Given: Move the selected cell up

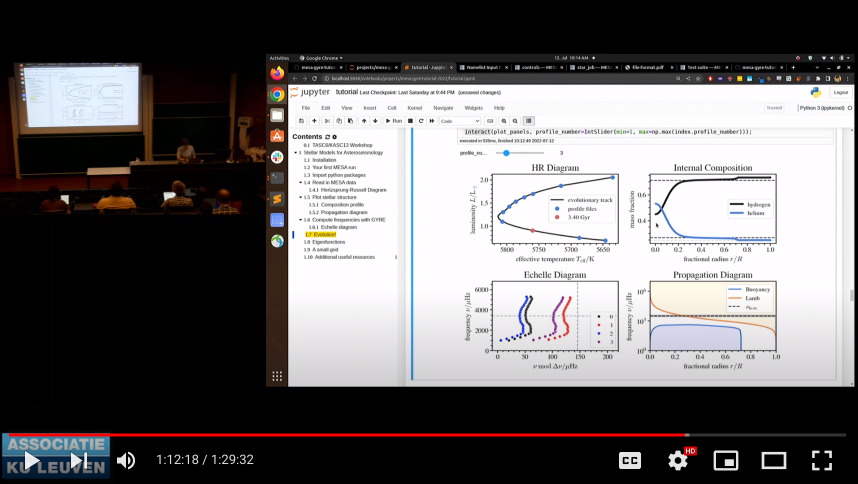Looking at the screenshot, I should [364, 121].
